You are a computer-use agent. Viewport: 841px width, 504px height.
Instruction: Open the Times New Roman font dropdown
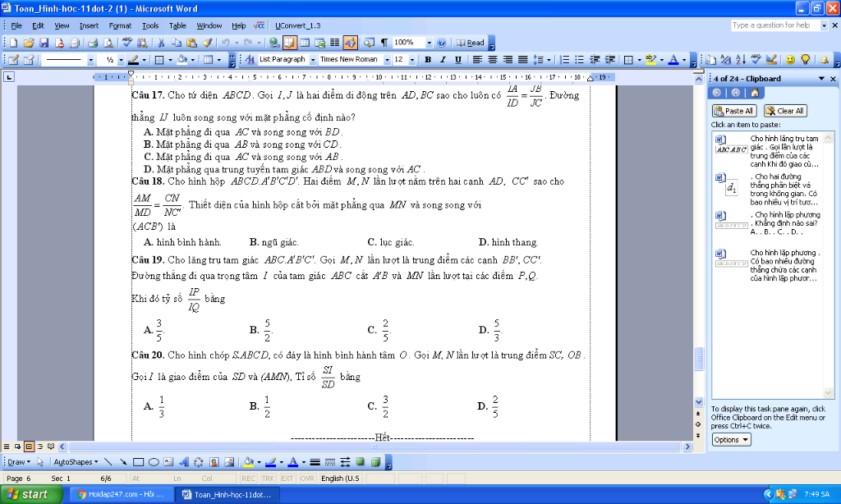point(388,60)
